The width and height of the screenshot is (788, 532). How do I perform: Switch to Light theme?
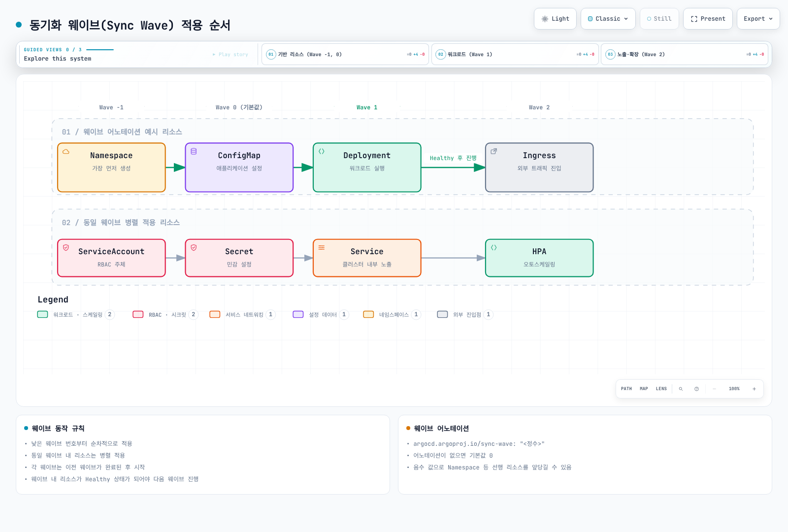555,19
